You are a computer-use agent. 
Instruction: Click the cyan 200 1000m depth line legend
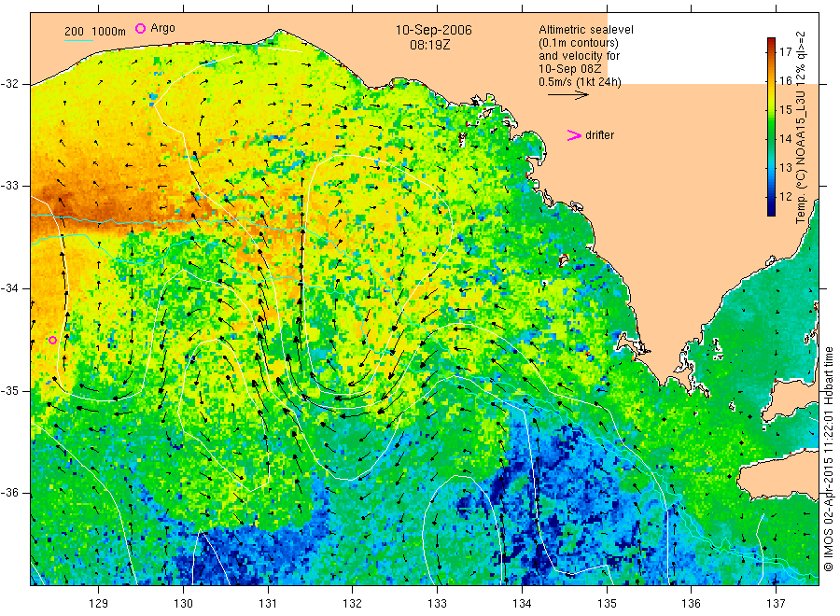[x=78, y=40]
